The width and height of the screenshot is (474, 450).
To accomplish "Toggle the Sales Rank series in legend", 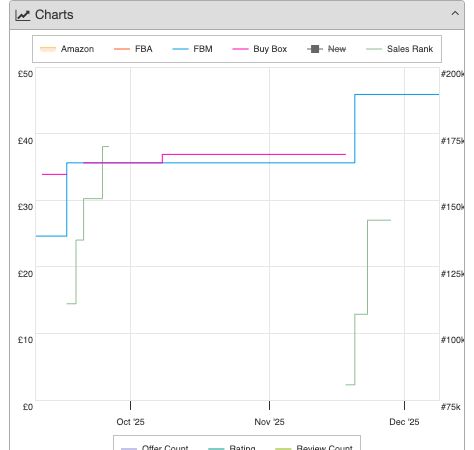I will (399, 49).
